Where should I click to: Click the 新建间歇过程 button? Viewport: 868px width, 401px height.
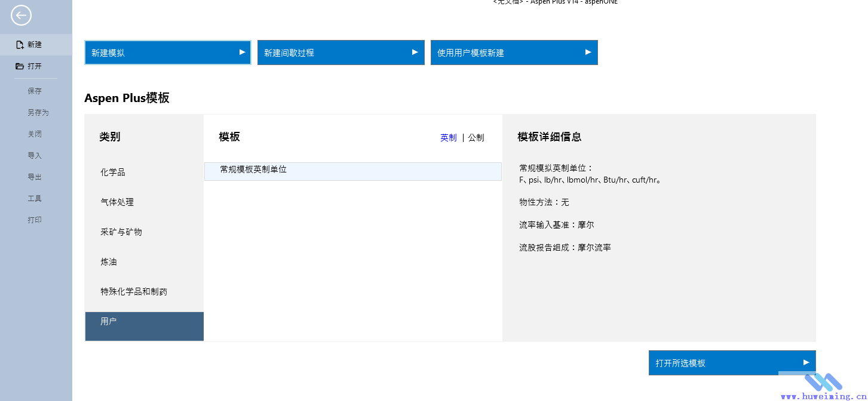coord(341,53)
